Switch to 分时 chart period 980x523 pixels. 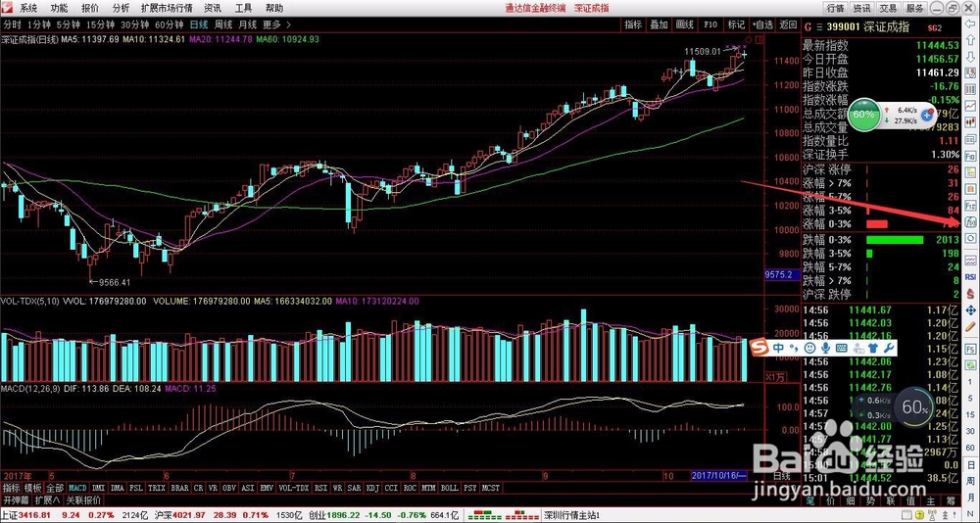coord(13,25)
